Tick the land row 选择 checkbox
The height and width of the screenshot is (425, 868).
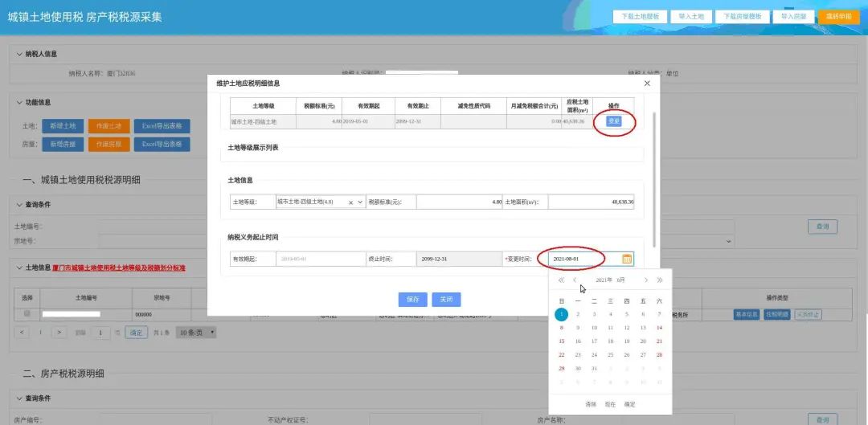click(27, 314)
